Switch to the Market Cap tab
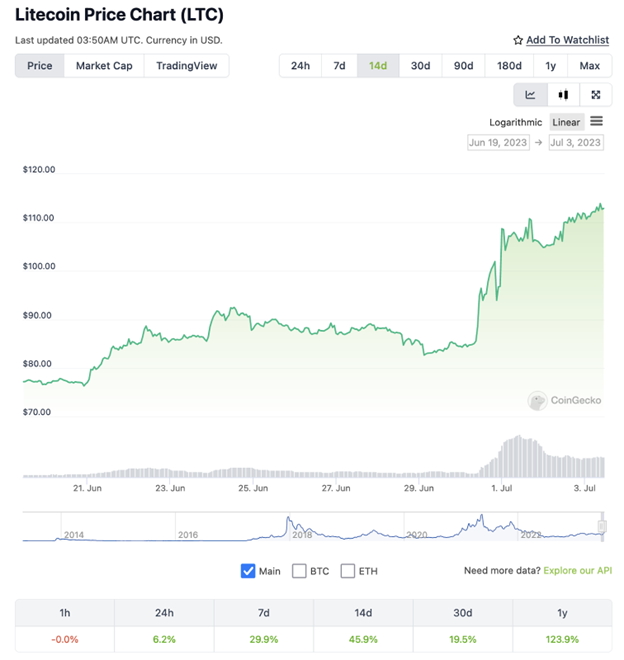The width and height of the screenshot is (624, 660). click(x=104, y=66)
